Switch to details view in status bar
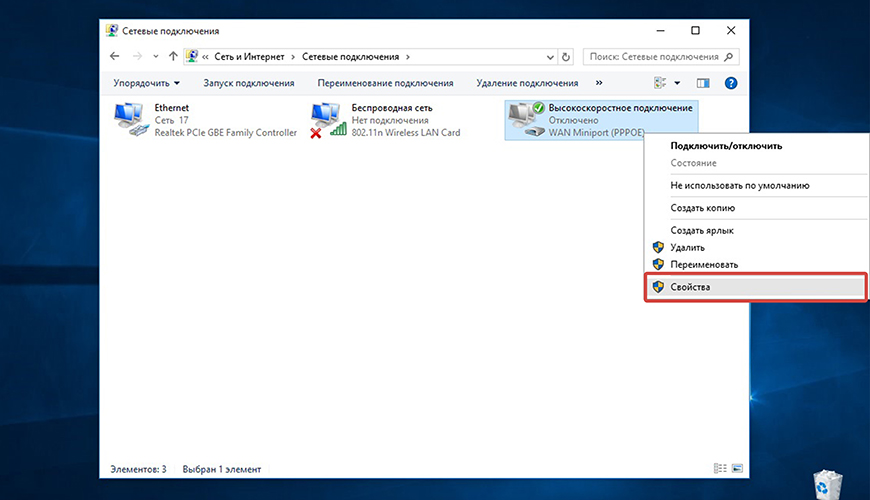The height and width of the screenshot is (500, 870). (x=720, y=468)
